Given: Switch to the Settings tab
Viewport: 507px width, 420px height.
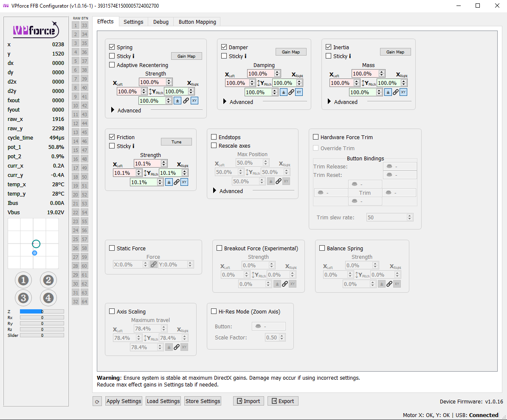Looking at the screenshot, I should point(133,22).
